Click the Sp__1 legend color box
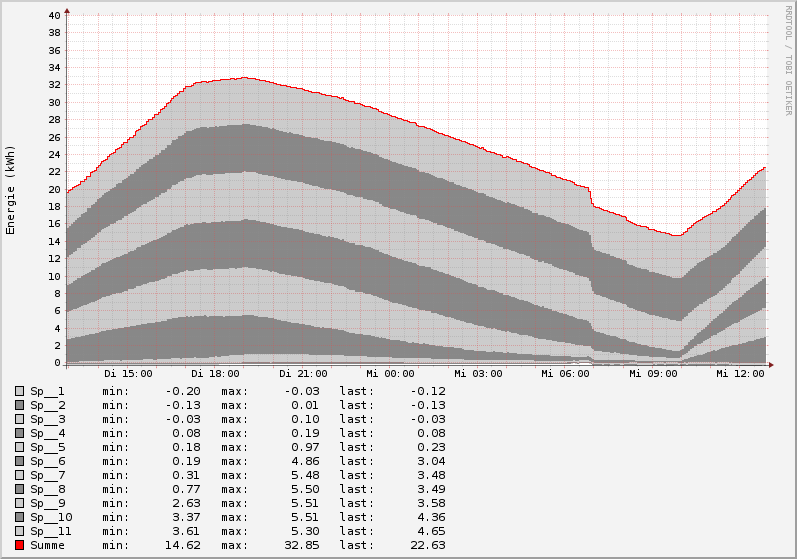This screenshot has width=797, height=559. click(19, 391)
